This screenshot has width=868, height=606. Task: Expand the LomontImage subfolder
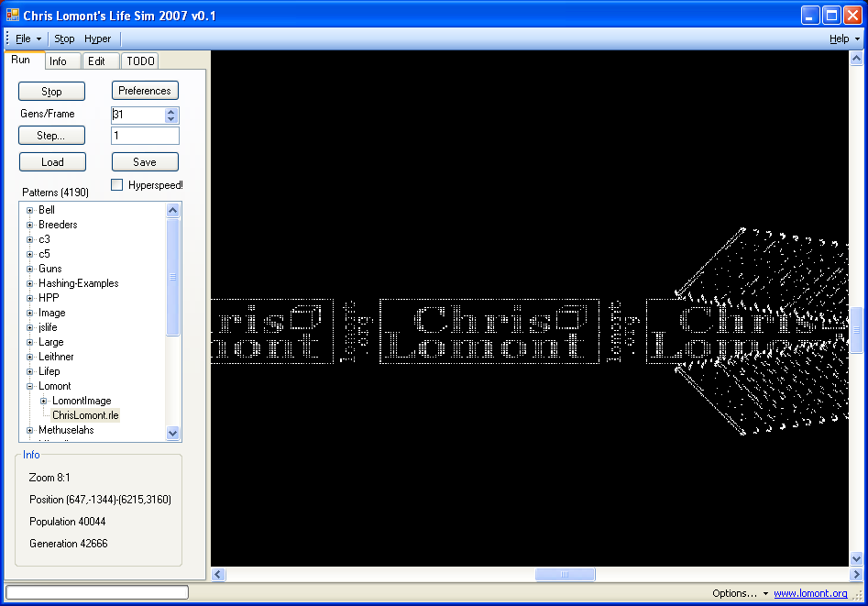coord(43,401)
